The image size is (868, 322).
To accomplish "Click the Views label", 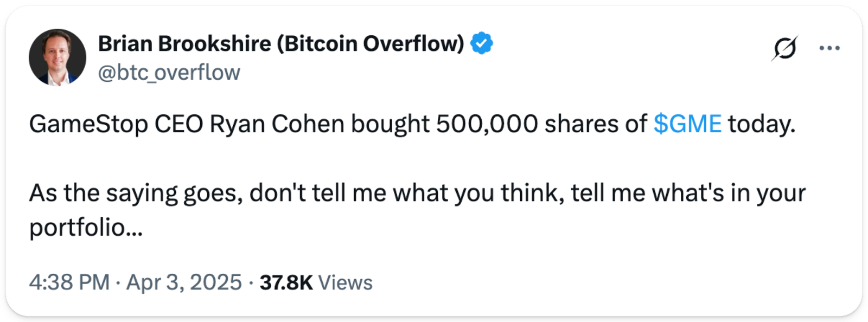I will [345, 282].
